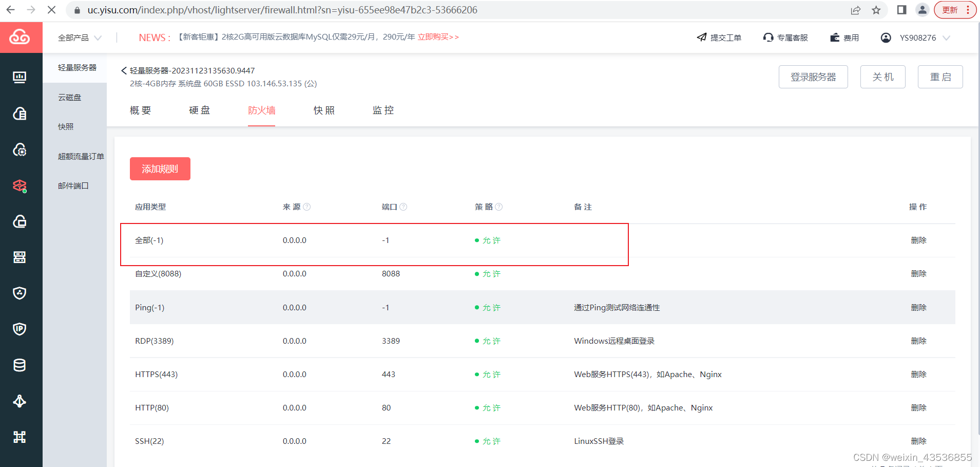Click the browser address bar URL
The image size is (980, 467).
282,10
